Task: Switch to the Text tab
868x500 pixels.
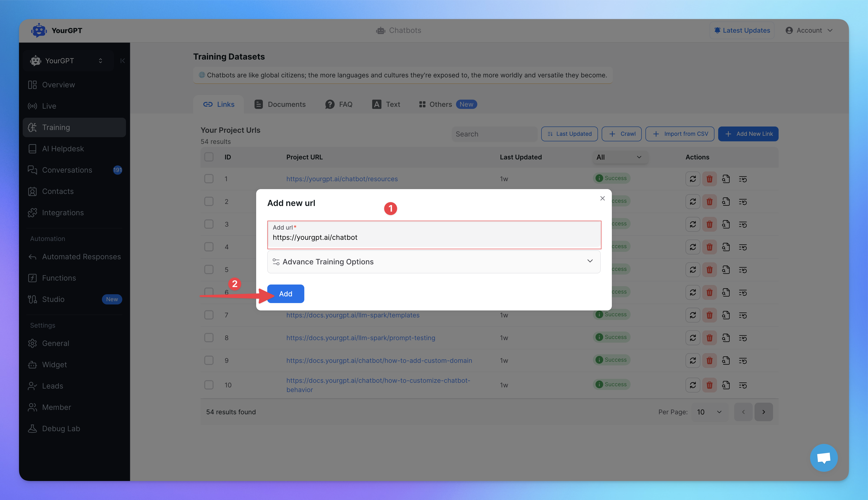Action: click(386, 104)
